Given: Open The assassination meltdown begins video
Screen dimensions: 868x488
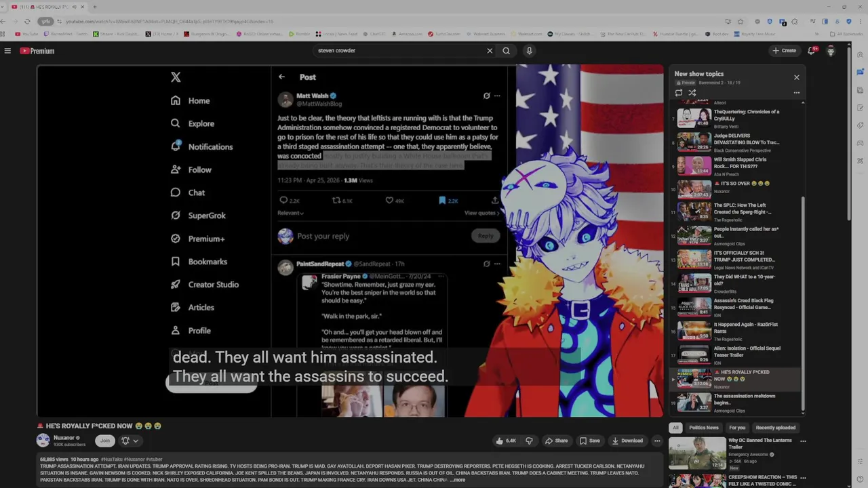Looking at the screenshot, I should pyautogui.click(x=736, y=403).
